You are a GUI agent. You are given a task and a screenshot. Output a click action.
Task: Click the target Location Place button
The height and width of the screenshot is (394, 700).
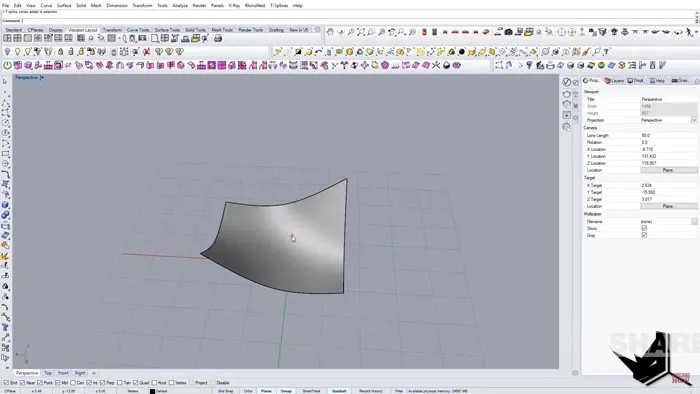668,206
